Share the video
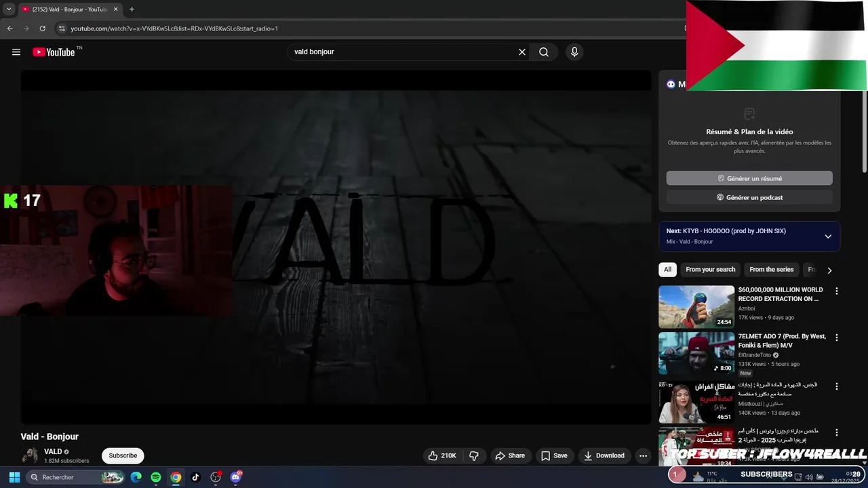 tap(510, 455)
